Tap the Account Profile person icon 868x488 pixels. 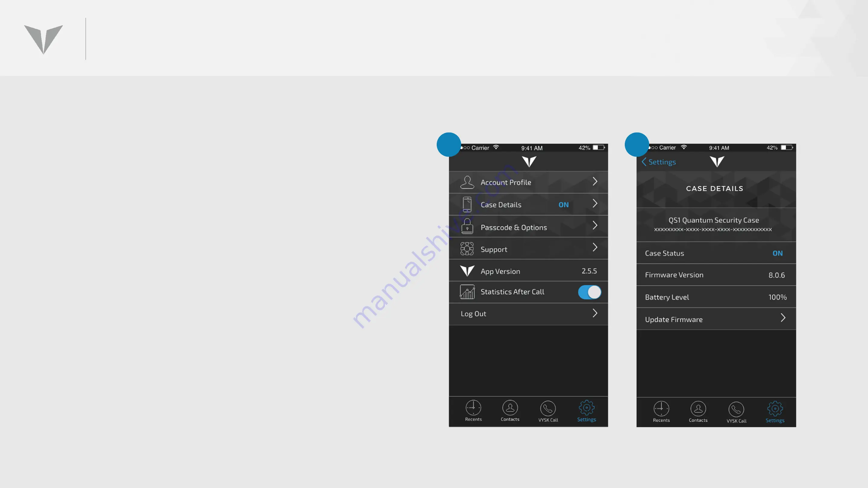point(467,182)
